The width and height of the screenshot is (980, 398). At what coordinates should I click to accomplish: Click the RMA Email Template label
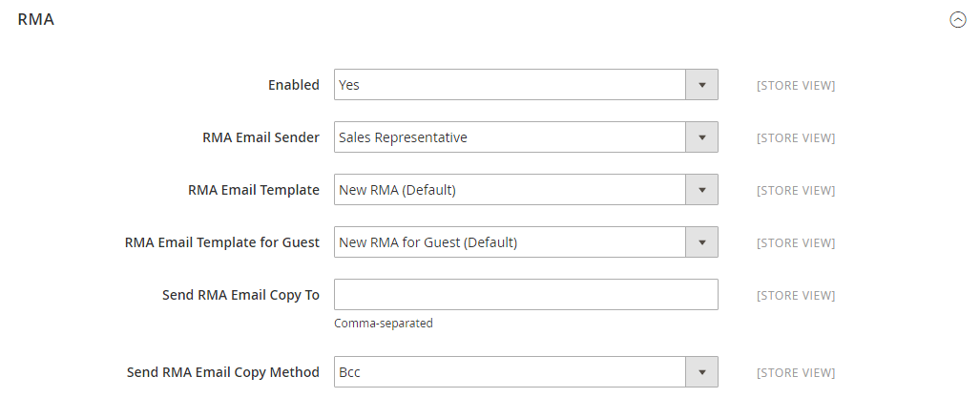click(x=254, y=190)
